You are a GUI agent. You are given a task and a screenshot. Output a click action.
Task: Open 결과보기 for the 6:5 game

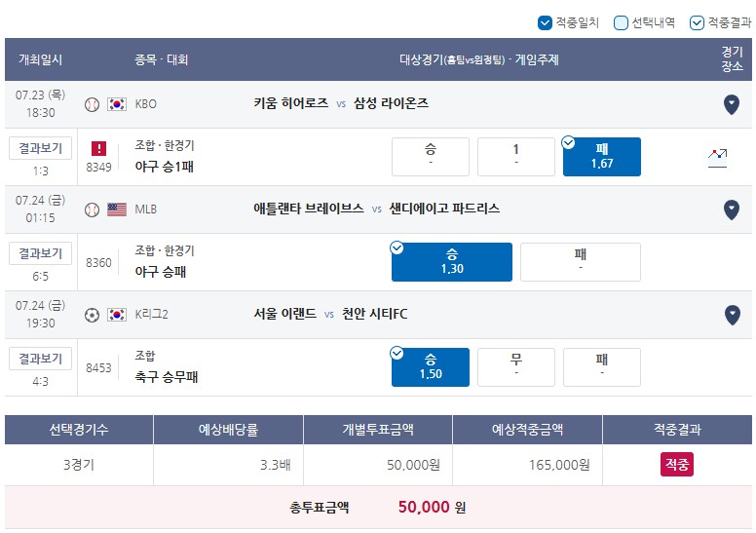(41, 253)
